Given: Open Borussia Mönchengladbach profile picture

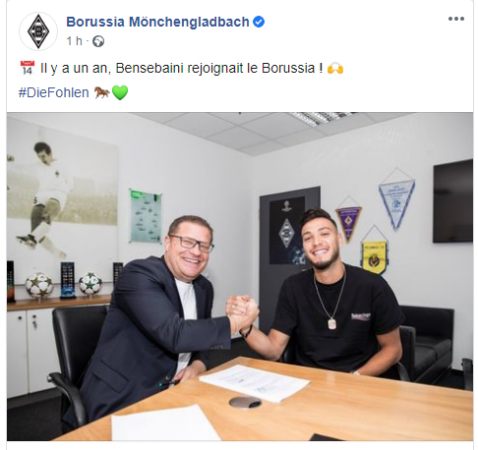Looking at the screenshot, I should point(38,32).
